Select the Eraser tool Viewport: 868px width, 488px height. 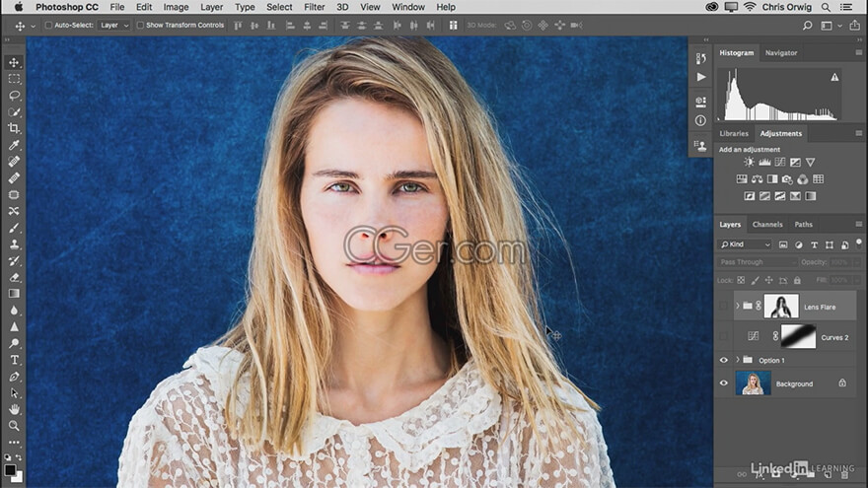[14, 277]
